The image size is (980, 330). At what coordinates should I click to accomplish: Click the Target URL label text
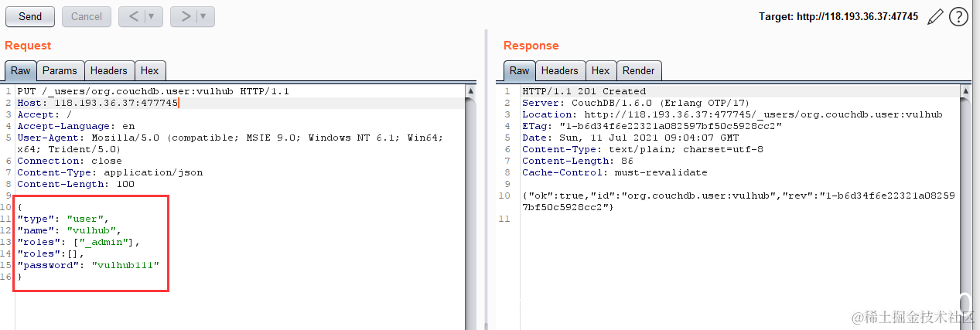(838, 16)
